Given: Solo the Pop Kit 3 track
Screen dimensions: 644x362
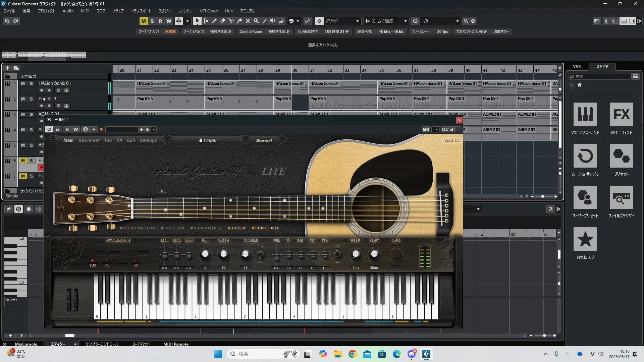Looking at the screenshot, I should [31, 99].
